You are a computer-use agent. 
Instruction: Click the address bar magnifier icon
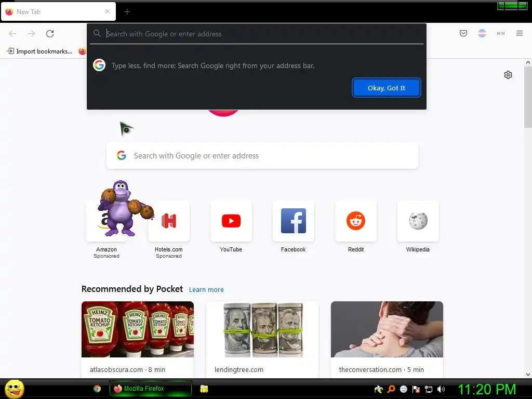pyautogui.click(x=97, y=33)
